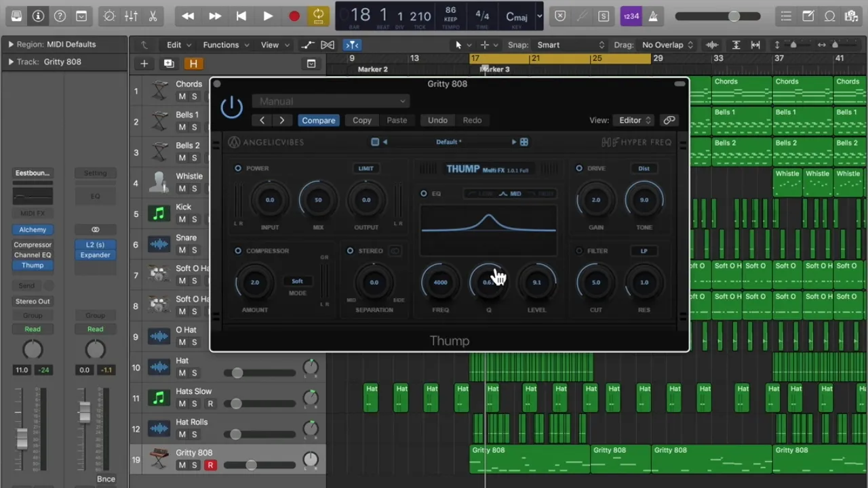Screen dimensions: 868x488
Task: Open the Library panel
Action: tap(16, 16)
